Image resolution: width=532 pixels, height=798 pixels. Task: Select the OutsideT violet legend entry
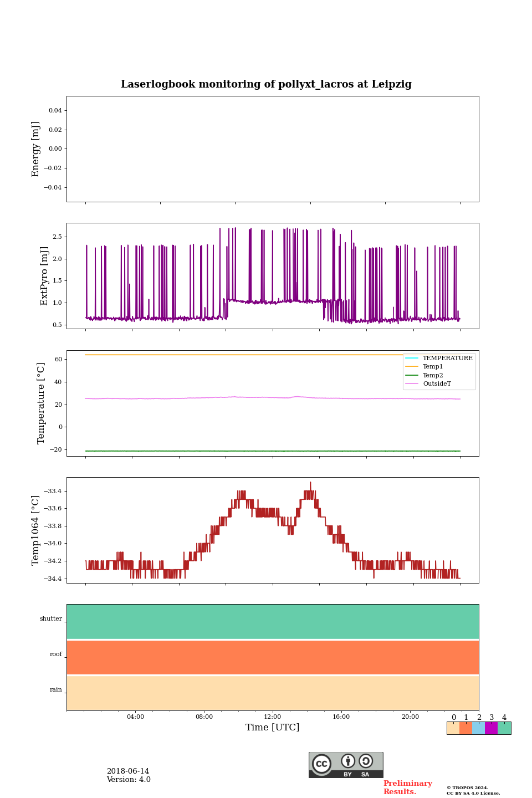point(437,384)
